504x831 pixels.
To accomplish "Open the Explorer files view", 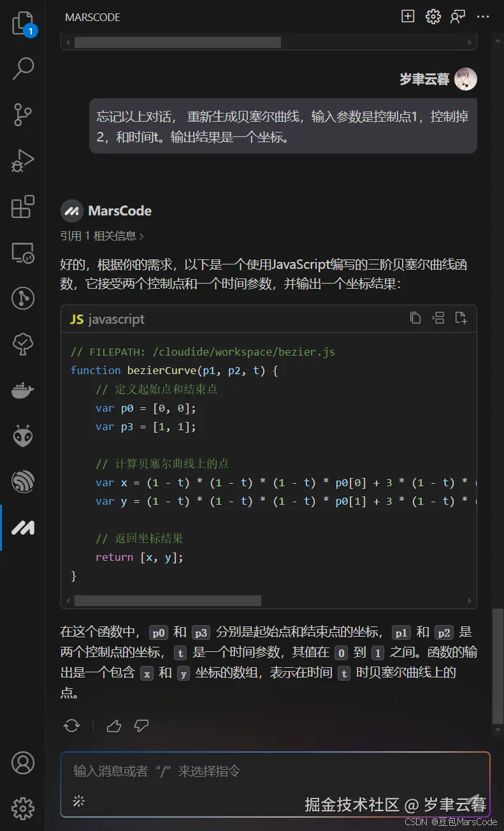I will [23, 24].
